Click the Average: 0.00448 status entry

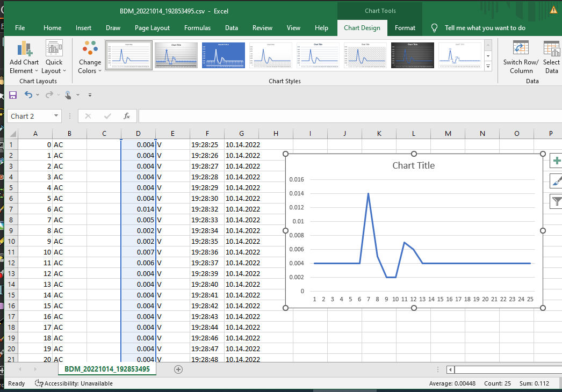(452, 383)
